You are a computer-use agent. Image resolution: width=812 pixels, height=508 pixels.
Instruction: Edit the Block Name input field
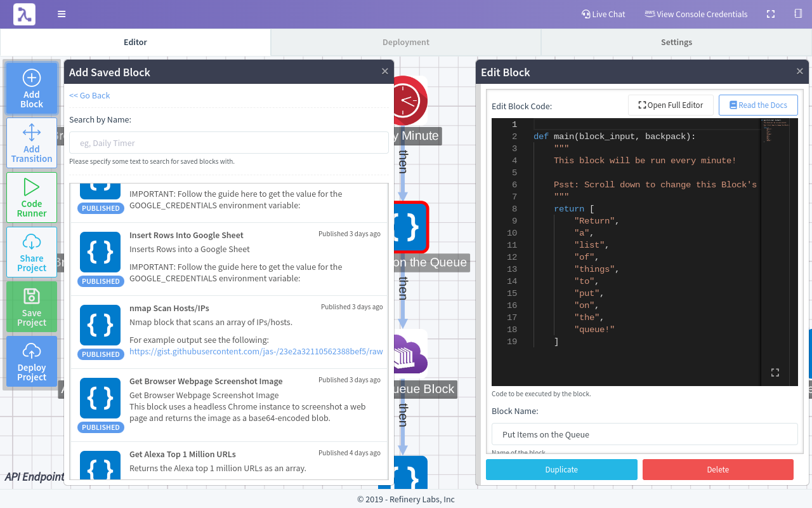pyautogui.click(x=645, y=434)
